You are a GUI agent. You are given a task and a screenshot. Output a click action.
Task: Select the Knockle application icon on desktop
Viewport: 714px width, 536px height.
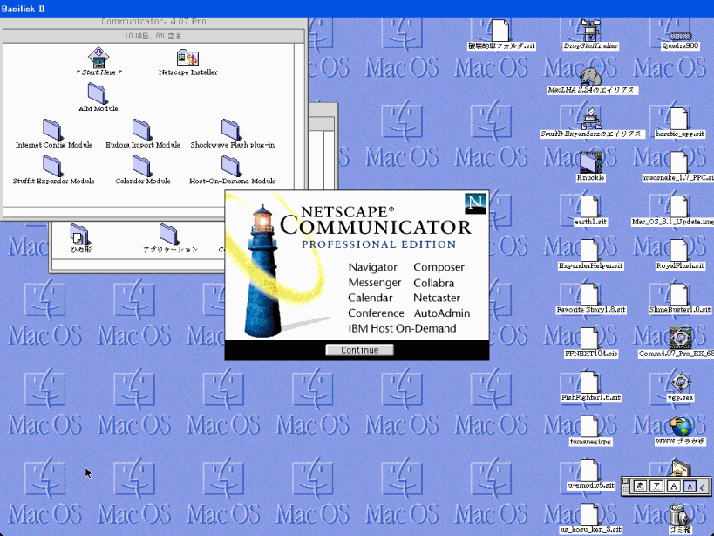[591, 161]
